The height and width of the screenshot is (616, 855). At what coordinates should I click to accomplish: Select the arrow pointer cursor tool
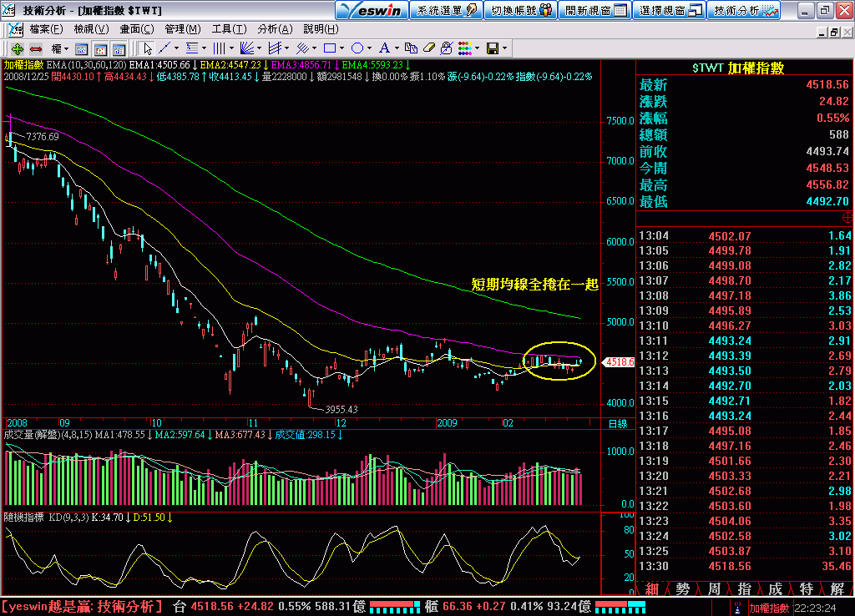(147, 49)
